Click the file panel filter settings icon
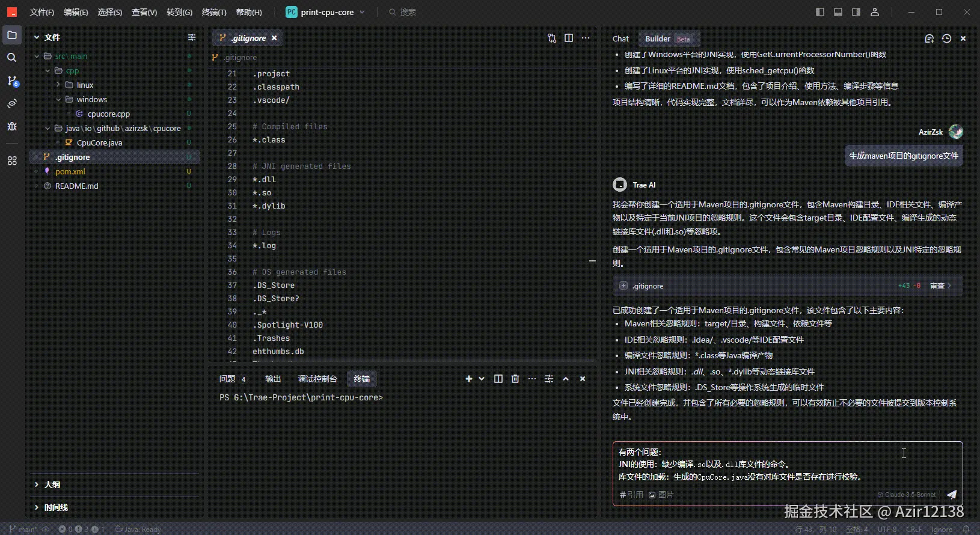This screenshot has height=535, width=980. point(192,37)
